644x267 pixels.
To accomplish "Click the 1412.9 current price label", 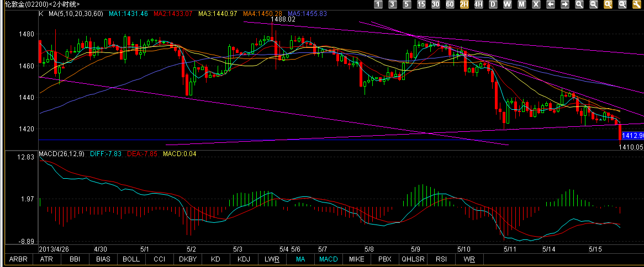I will [633, 135].
